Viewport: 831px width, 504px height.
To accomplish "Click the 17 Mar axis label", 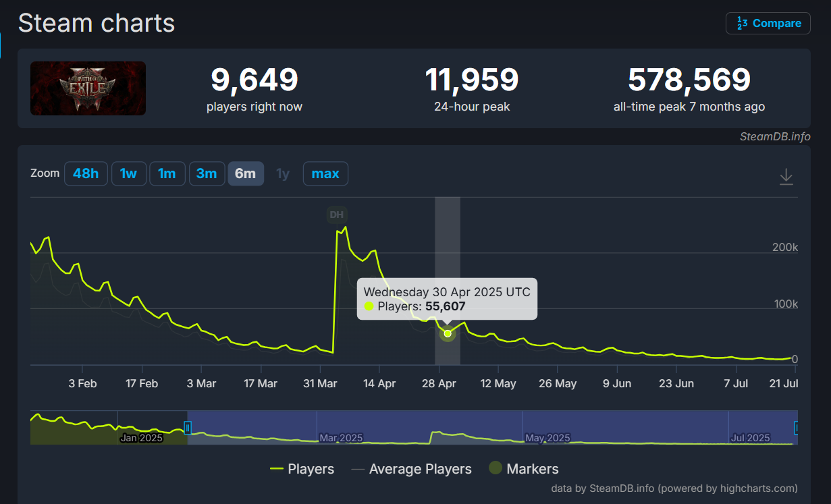I will (260, 383).
